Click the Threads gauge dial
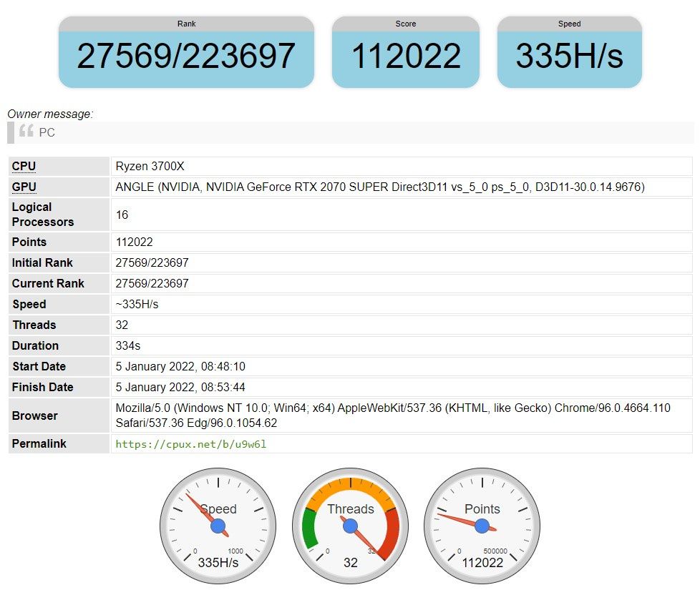The height and width of the screenshot is (590, 700). tap(351, 526)
